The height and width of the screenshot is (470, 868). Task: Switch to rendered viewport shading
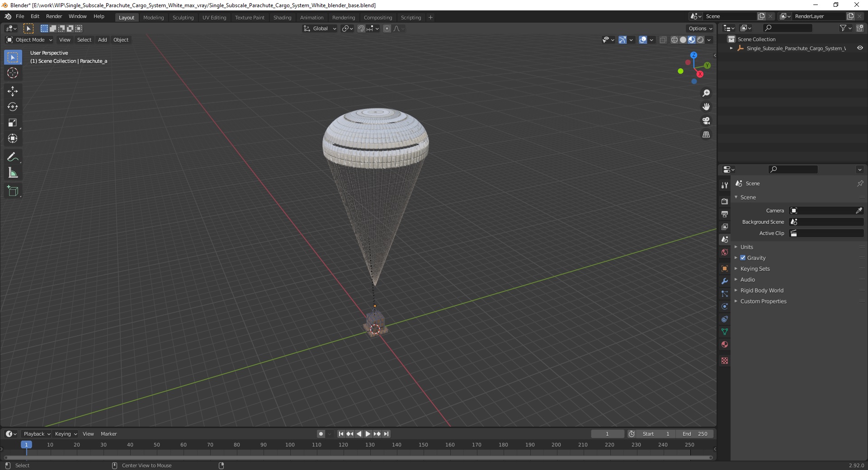click(x=700, y=40)
